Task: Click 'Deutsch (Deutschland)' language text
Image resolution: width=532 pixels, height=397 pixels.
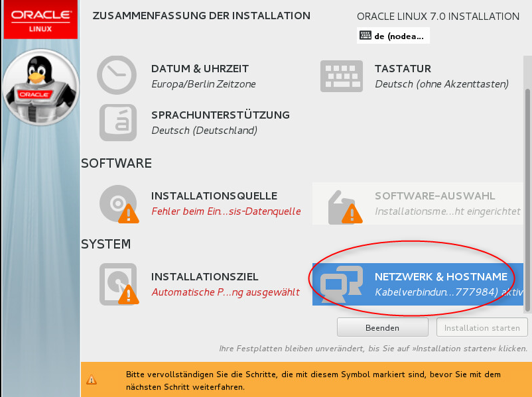Action: point(204,131)
